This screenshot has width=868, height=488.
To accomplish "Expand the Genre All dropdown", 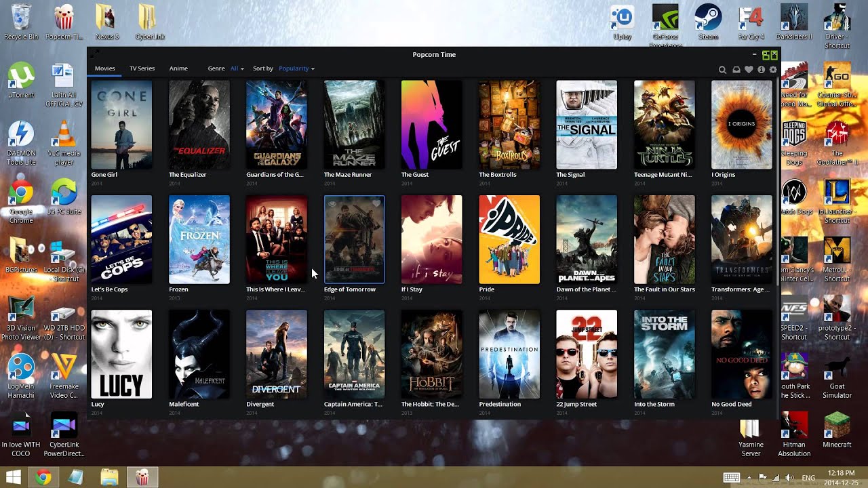I will pyautogui.click(x=237, y=68).
